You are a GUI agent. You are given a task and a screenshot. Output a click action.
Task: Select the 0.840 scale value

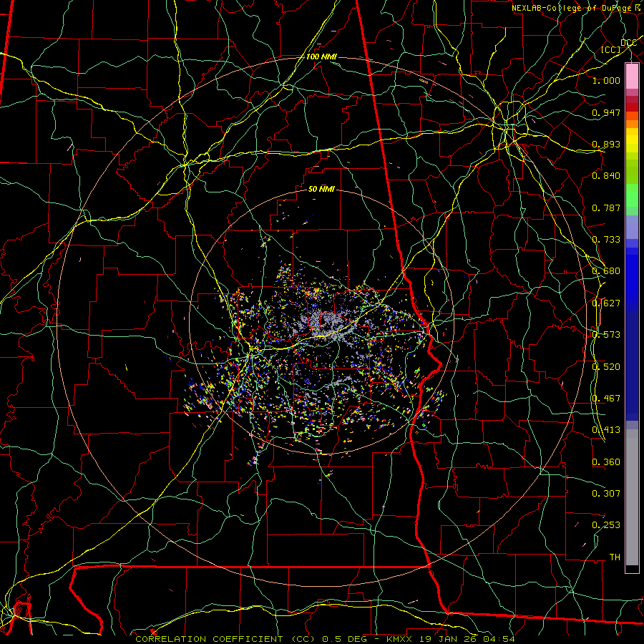tap(606, 176)
